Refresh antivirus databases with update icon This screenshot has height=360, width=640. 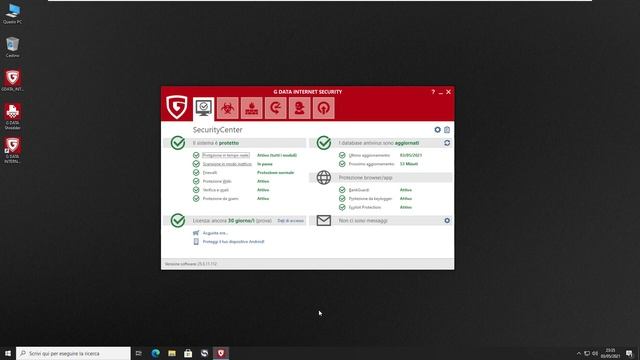click(447, 143)
